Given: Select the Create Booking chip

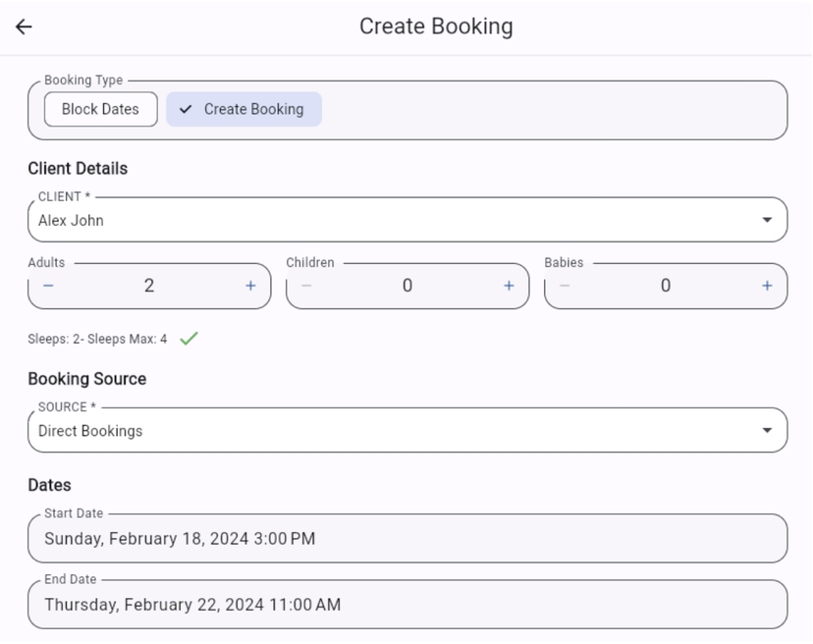Looking at the screenshot, I should click(244, 109).
